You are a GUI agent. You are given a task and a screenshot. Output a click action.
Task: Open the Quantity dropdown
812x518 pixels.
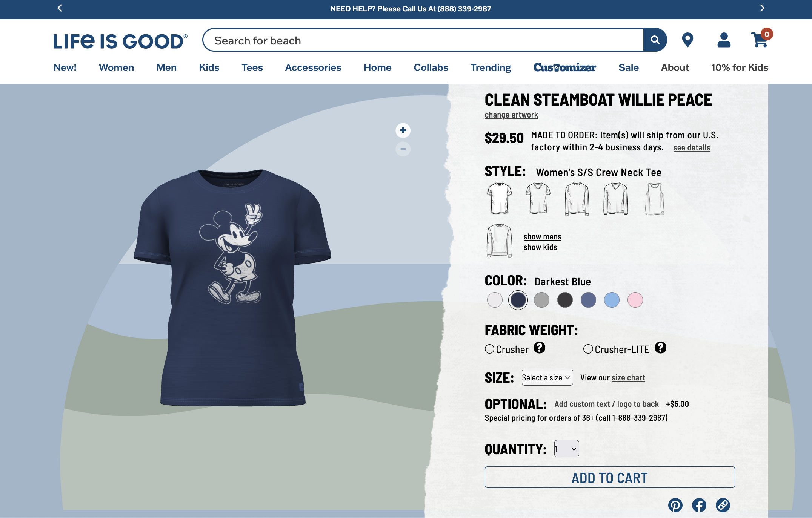coord(566,449)
